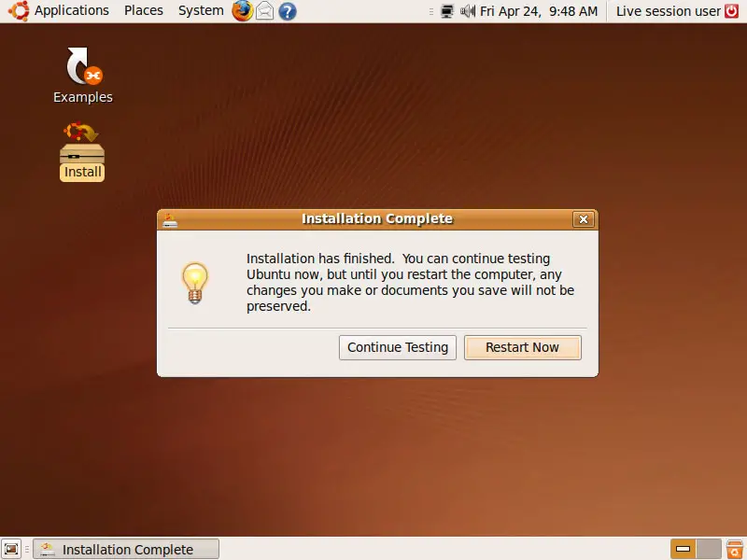
Task: Click the Installation has finished message text
Action: pyautogui.click(x=410, y=283)
